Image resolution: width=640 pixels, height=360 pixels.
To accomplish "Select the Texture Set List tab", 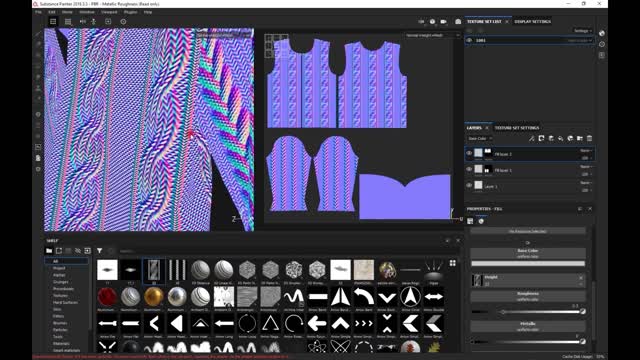I will click(484, 22).
